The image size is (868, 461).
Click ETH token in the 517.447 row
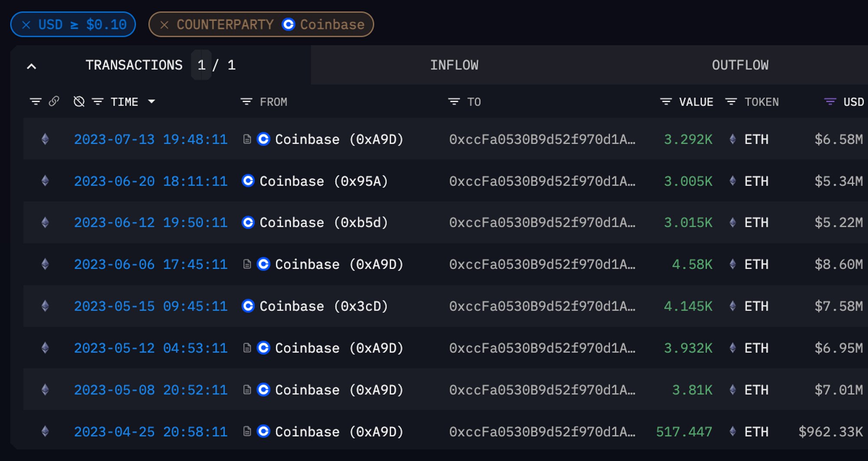click(756, 432)
